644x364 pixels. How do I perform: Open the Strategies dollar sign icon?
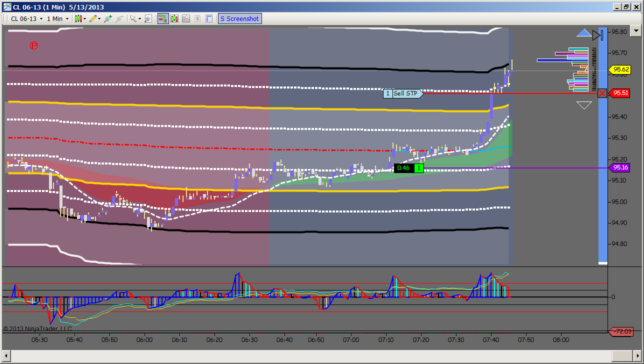coord(197,18)
